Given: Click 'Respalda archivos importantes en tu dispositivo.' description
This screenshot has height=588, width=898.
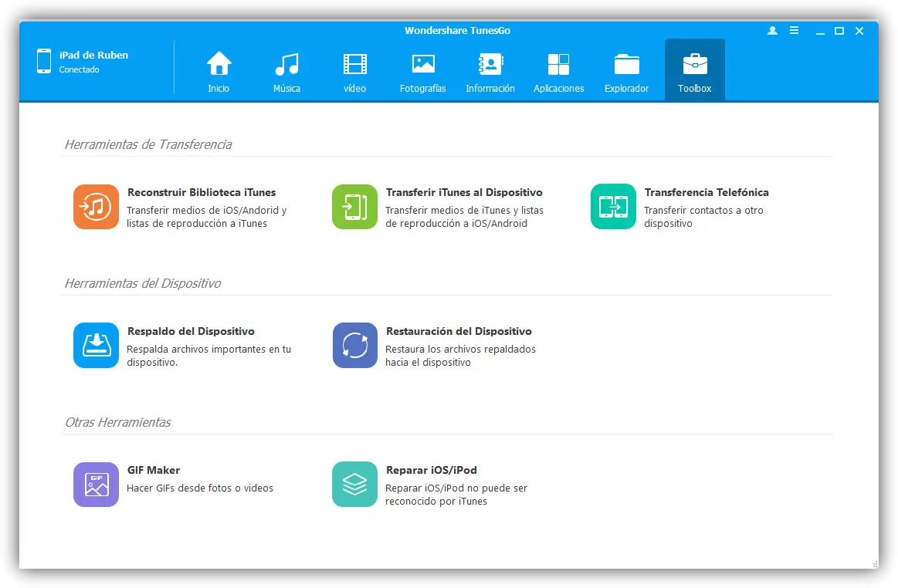Looking at the screenshot, I should [208, 356].
